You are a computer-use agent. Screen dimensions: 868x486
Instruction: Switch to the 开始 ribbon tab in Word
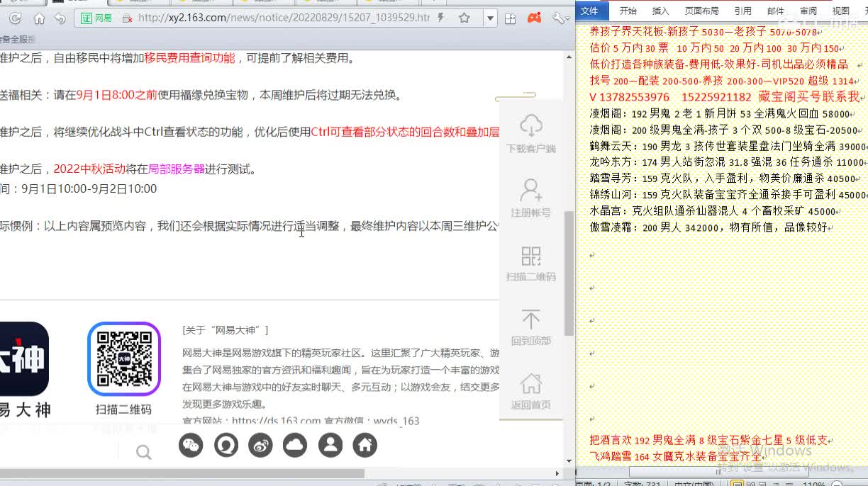(628, 11)
